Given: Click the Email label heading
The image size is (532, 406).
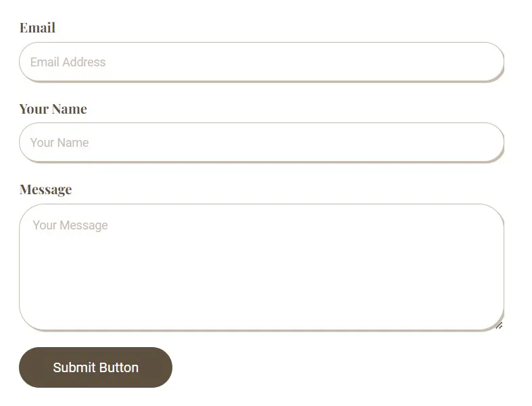Looking at the screenshot, I should [x=37, y=28].
